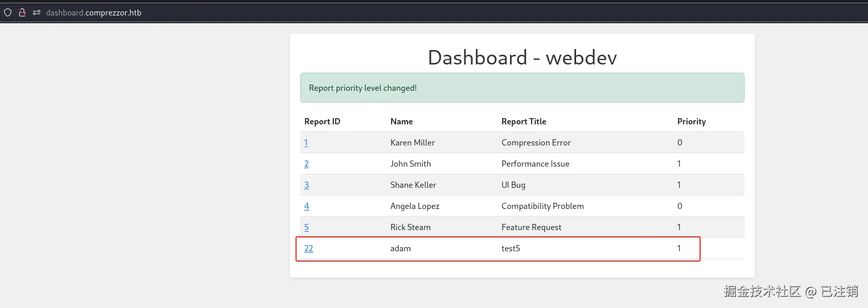Click the Compatibility Problem report title

[x=542, y=206]
